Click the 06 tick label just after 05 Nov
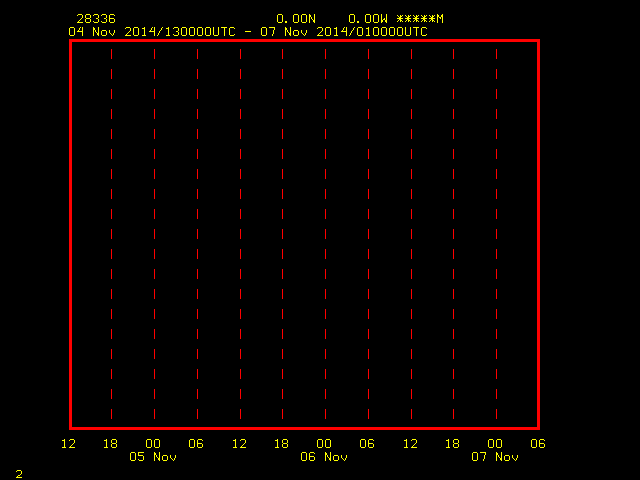 click(196, 444)
